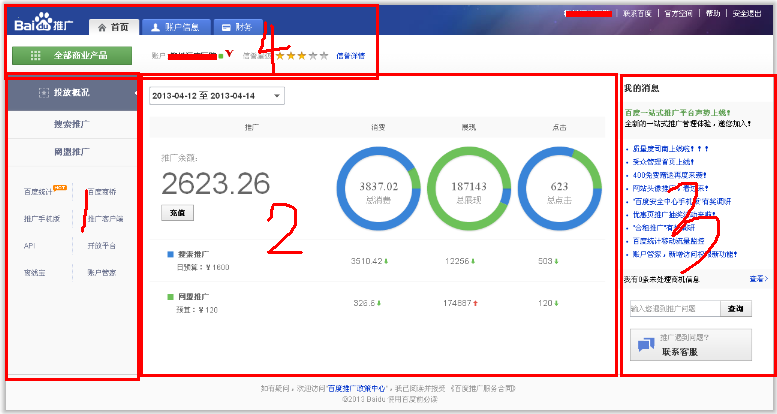Click the 174887 impressions value

[457, 303]
